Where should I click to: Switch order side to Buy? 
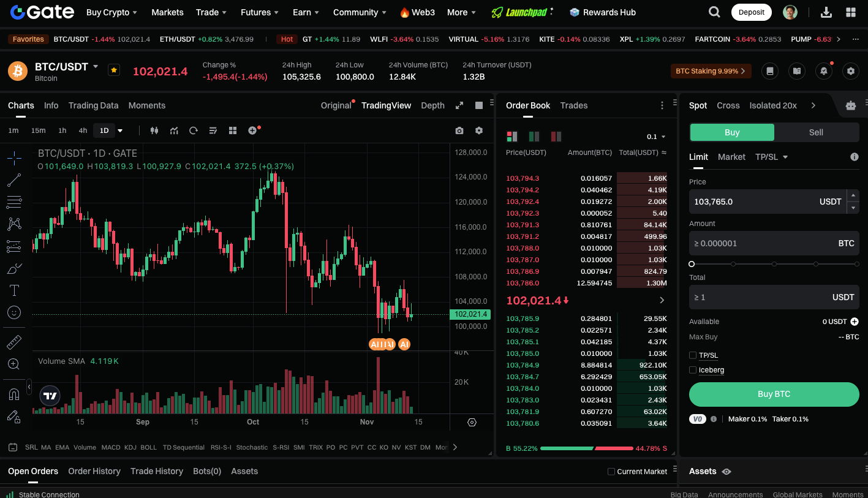[x=732, y=132]
